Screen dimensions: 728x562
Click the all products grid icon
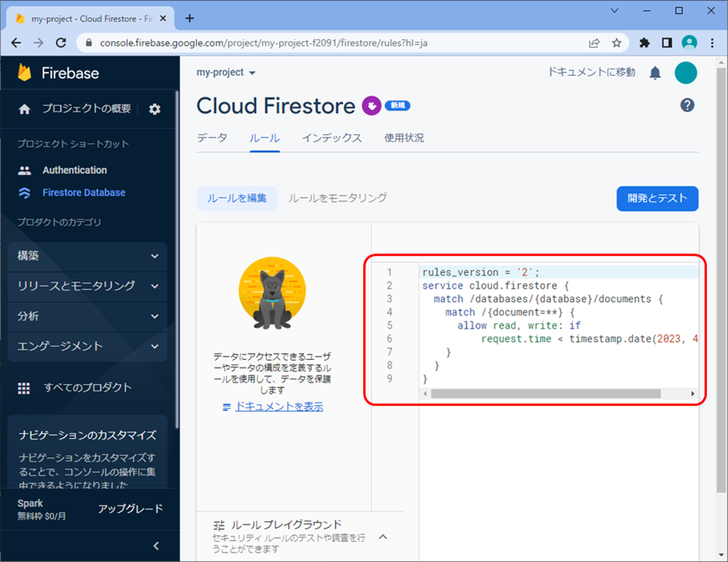coord(24,388)
